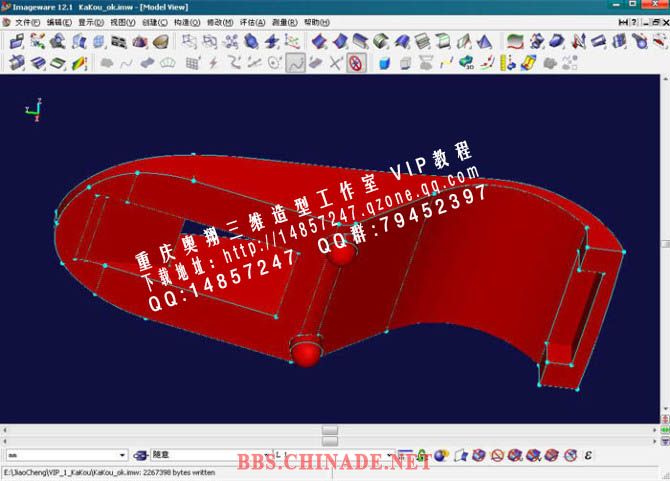Open the 修改(M) menu
Screen dimensions: 670x481
220,22
